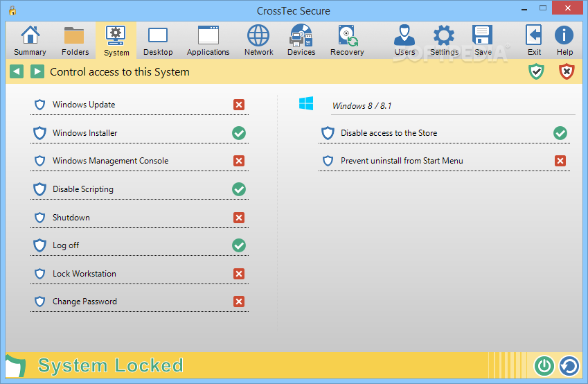
Task: Go to next page arrow
Action: pos(37,71)
